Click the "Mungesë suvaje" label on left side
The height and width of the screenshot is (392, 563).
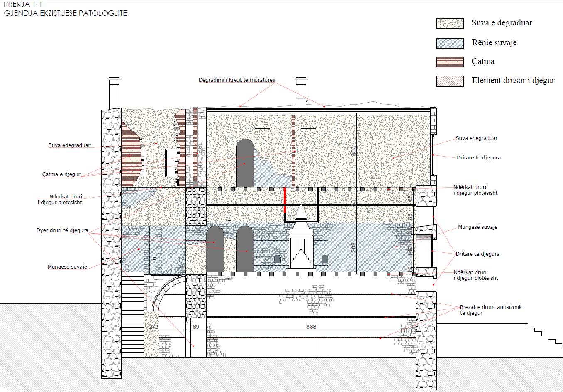67,267
